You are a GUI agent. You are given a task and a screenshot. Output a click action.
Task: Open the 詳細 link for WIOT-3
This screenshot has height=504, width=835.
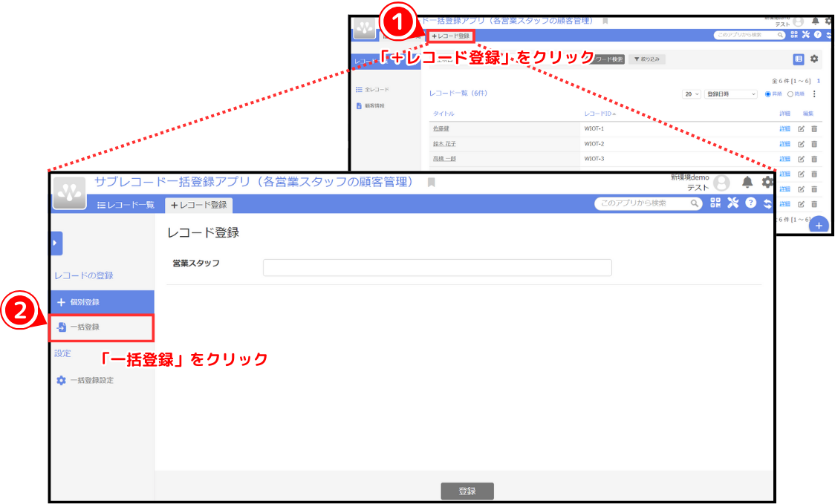[784, 159]
